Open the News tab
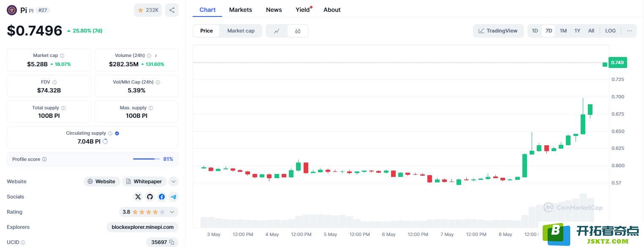This screenshot has width=644, height=247. 274,10
